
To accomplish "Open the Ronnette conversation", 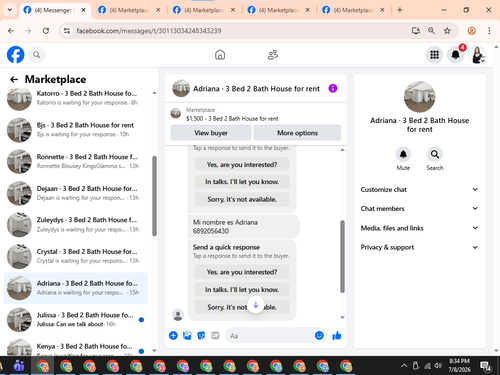I will (75, 161).
